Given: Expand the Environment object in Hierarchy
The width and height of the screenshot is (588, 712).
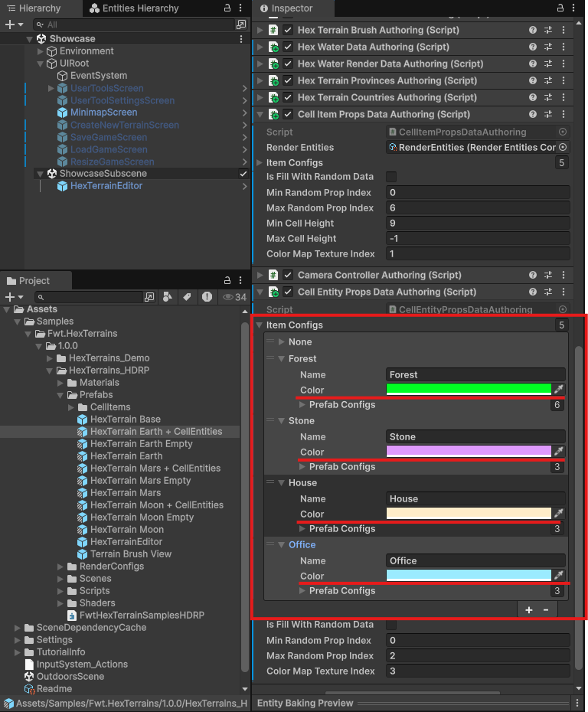Looking at the screenshot, I should click(x=41, y=51).
